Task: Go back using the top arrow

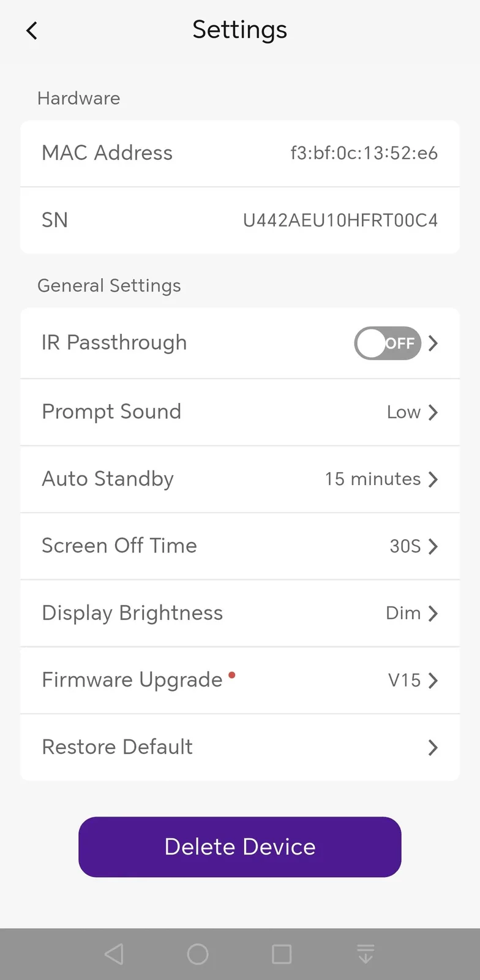Action: pyautogui.click(x=32, y=31)
